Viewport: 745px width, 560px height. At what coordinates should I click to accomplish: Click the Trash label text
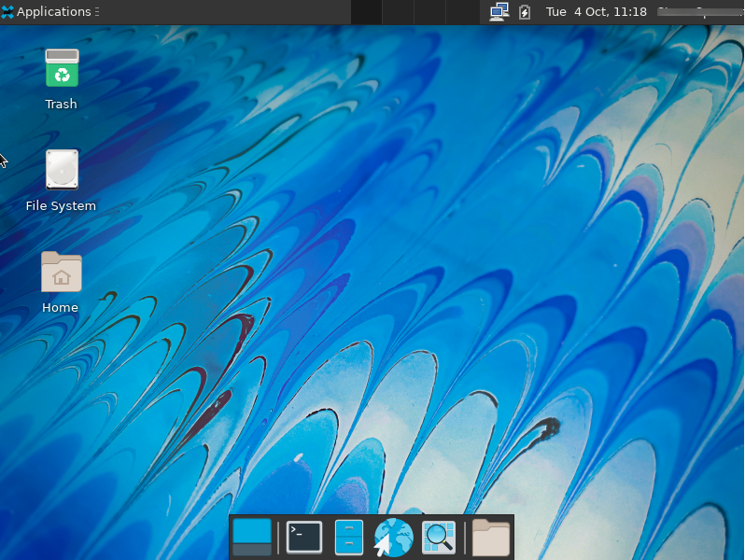click(62, 105)
